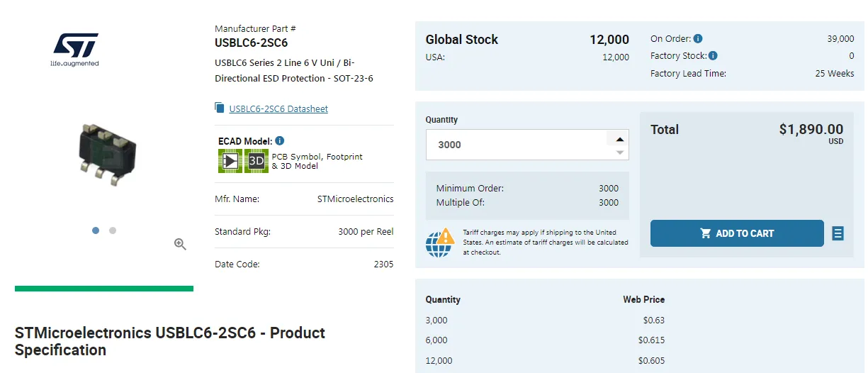The height and width of the screenshot is (373, 868).
Task: Click the Global Stock heading
Action: click(x=462, y=40)
